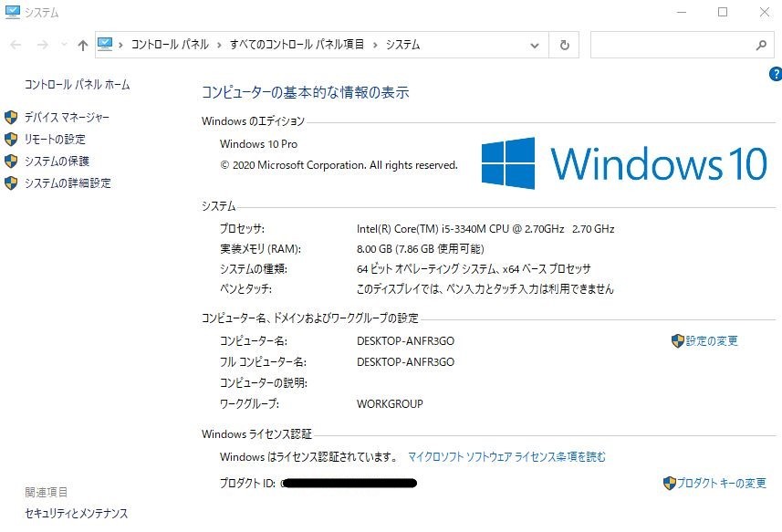Click the shield icon beside 設定の変更
This screenshot has width=782, height=532.
coord(677,341)
